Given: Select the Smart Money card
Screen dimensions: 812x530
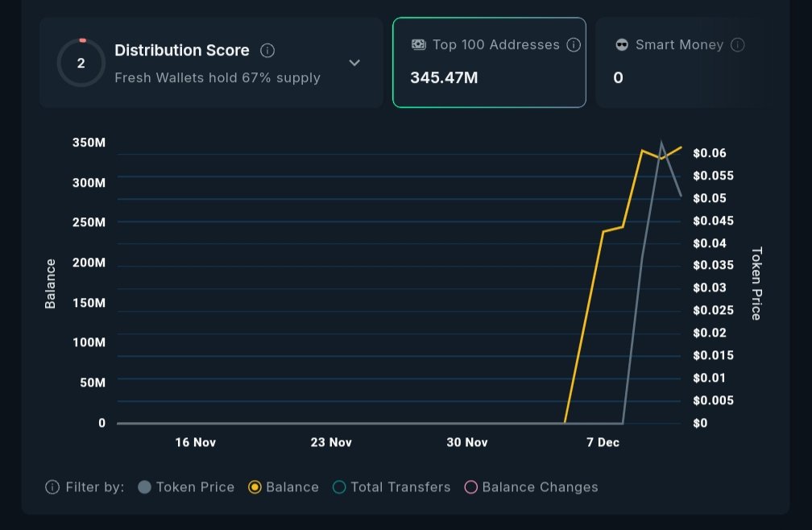Looking at the screenshot, I should pos(681,62).
